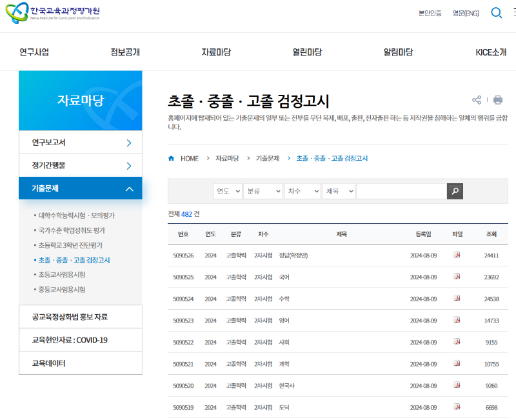Click post number 5090526
Screen dimensions: 516x420
(x=183, y=255)
